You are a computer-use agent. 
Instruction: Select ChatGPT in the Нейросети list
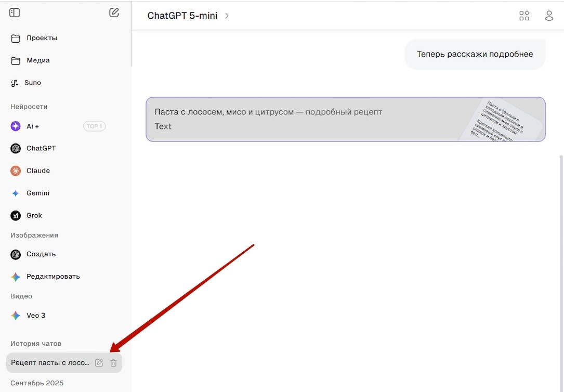[41, 148]
